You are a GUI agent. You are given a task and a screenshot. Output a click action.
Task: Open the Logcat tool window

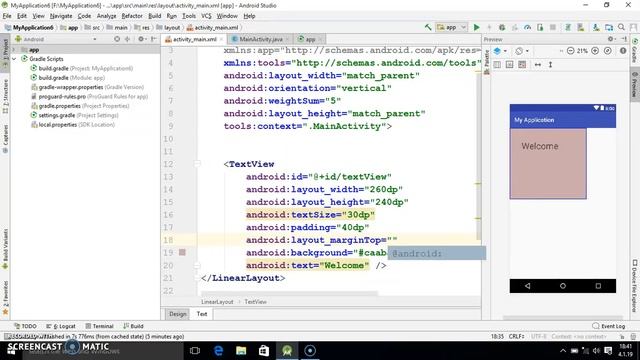click(61, 326)
